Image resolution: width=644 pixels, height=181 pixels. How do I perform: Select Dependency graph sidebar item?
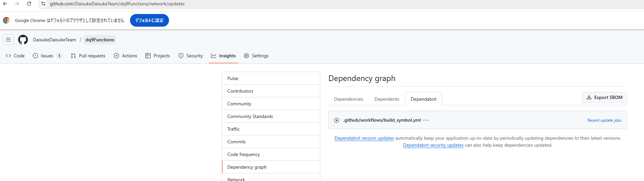pos(271,167)
